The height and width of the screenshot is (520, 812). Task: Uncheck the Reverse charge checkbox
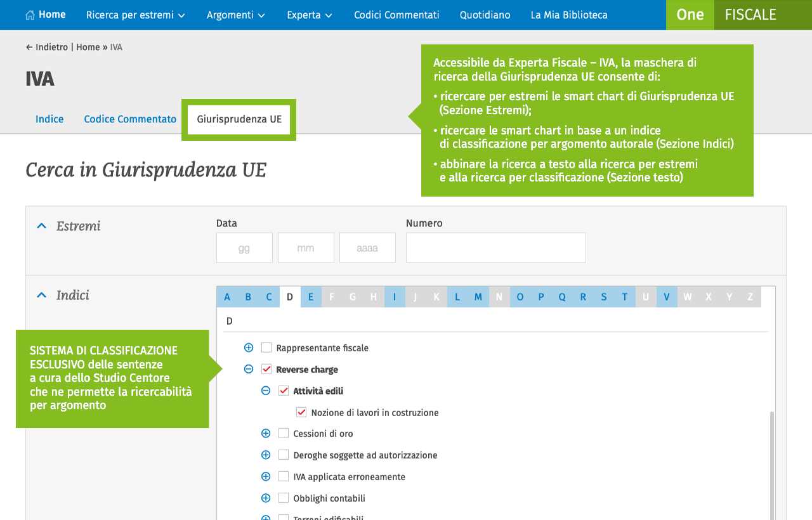pos(266,369)
